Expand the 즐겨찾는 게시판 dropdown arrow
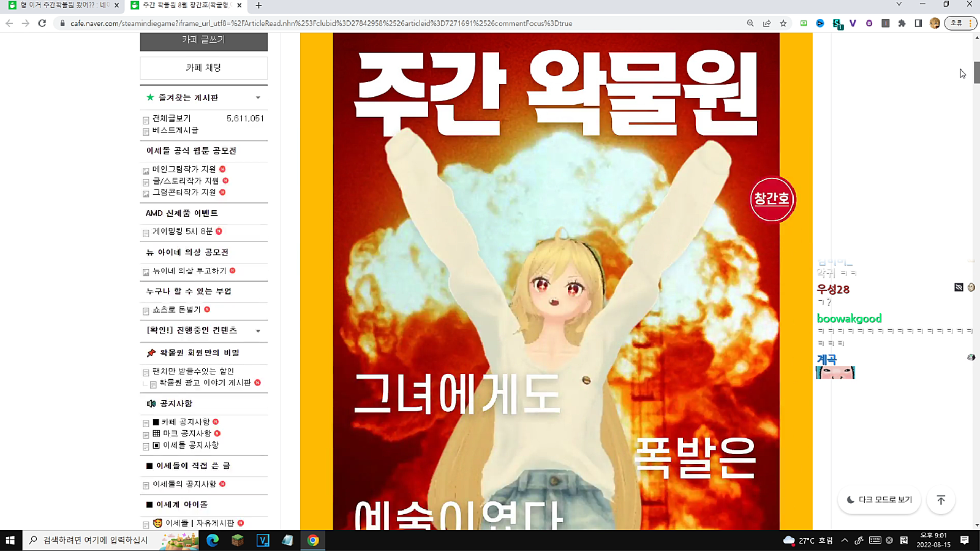The width and height of the screenshot is (980, 551). coord(258,98)
